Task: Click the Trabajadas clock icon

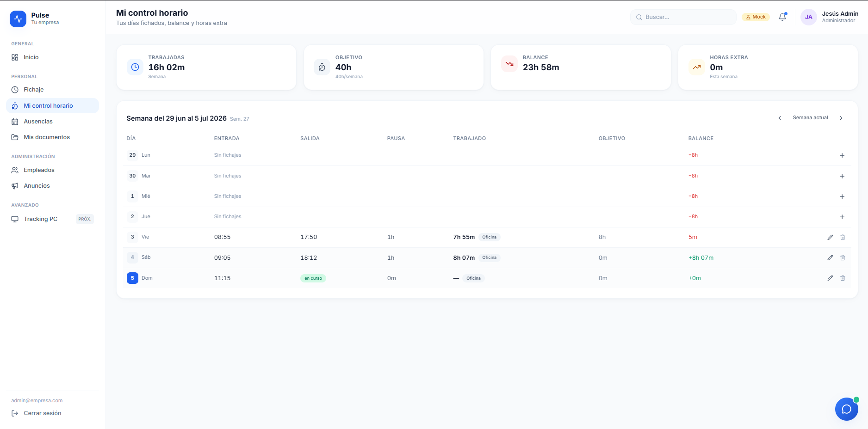Action: (x=135, y=67)
